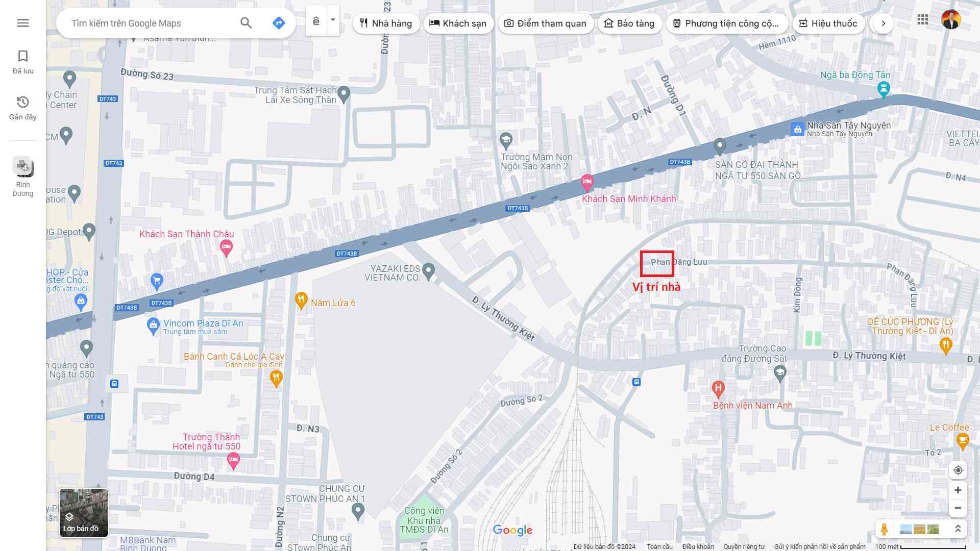Filter by Nhà hàng category

click(386, 23)
